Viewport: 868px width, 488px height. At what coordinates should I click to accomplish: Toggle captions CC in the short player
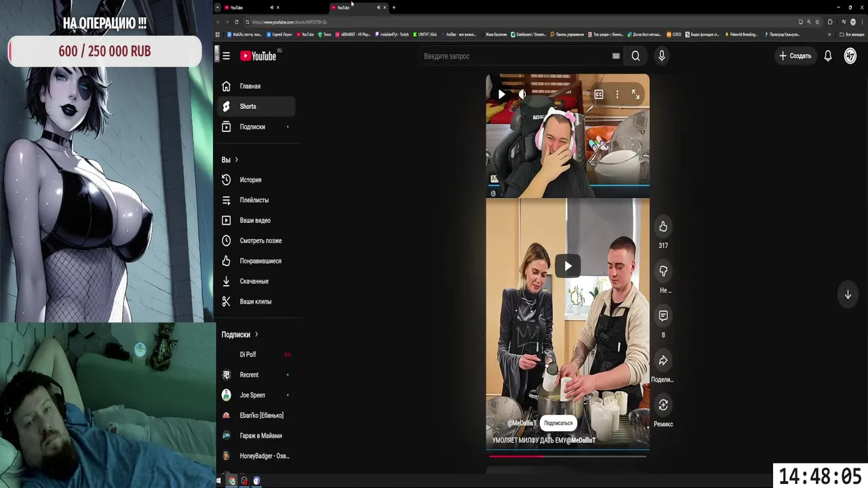[599, 95]
